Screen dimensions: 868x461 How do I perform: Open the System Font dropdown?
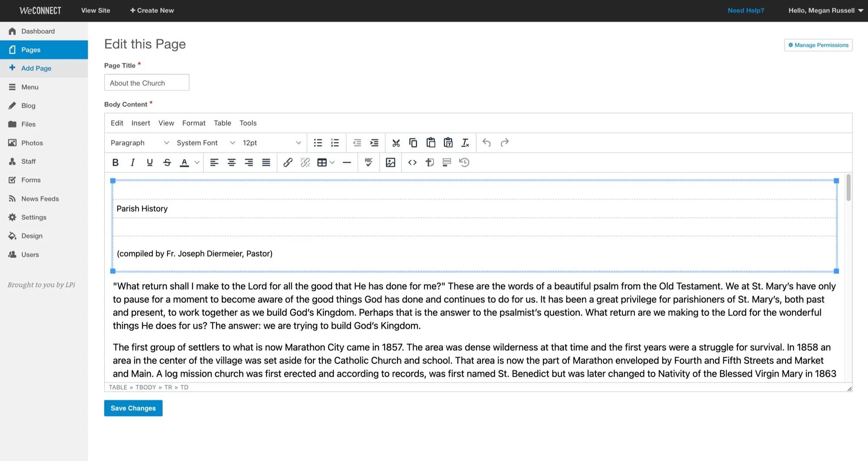click(x=206, y=143)
